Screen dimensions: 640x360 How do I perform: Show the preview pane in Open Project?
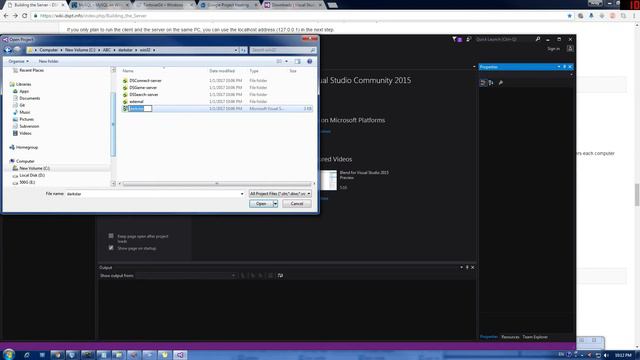click(298, 61)
